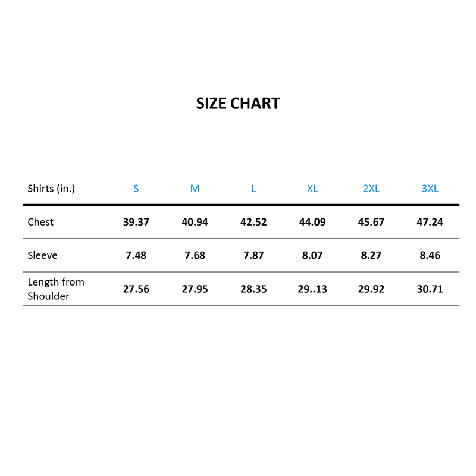The width and height of the screenshot is (476, 476).
Task: Click the XL size column header
Action: point(312,189)
